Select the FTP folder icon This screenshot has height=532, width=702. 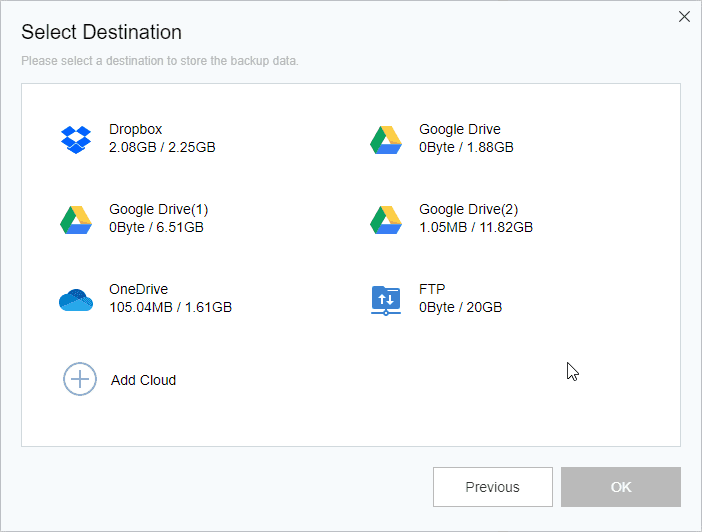pyautogui.click(x=386, y=300)
